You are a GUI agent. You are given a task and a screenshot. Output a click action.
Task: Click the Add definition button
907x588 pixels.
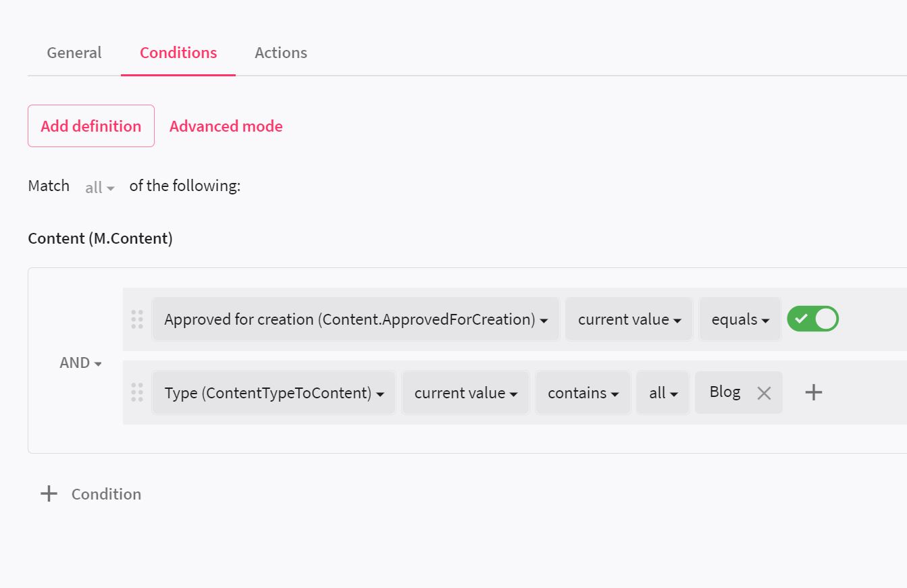(x=90, y=126)
